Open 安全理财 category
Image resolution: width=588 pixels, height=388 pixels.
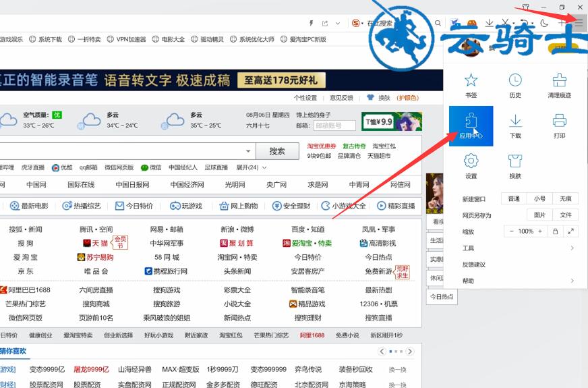click(291, 206)
